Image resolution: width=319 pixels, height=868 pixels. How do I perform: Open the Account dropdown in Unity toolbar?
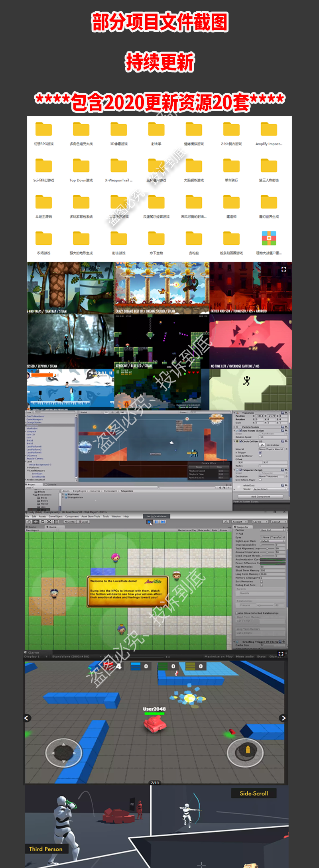coord(239,522)
